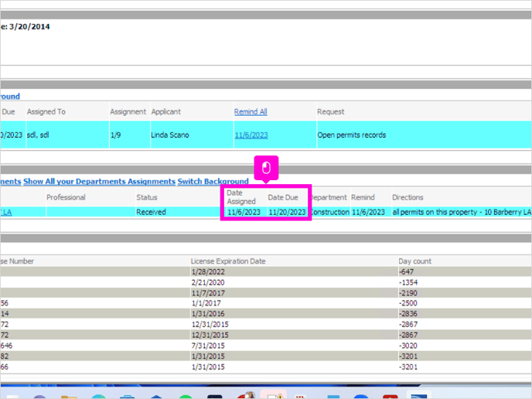Click the Remind All link
This screenshot has width=532, height=399.
click(x=251, y=111)
